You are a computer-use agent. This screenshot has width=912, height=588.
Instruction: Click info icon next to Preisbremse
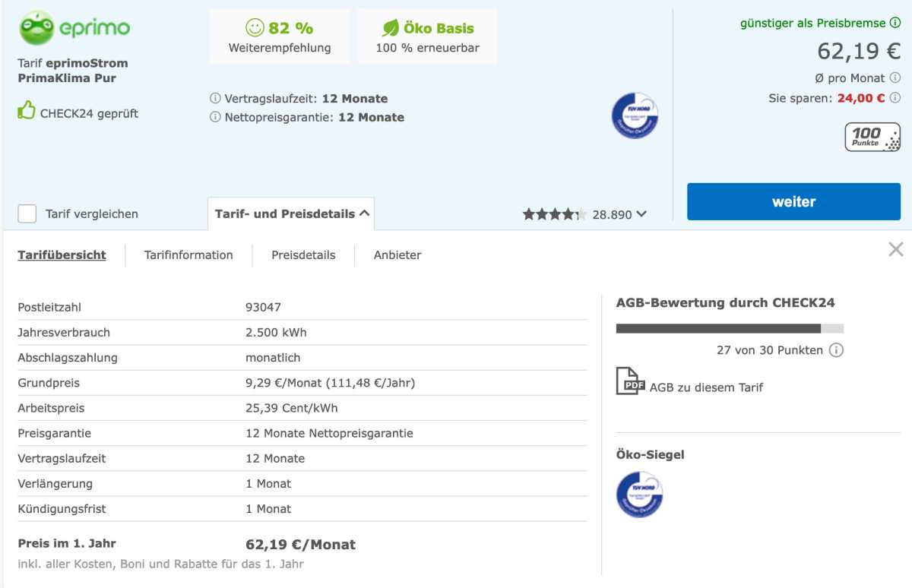pos(895,23)
